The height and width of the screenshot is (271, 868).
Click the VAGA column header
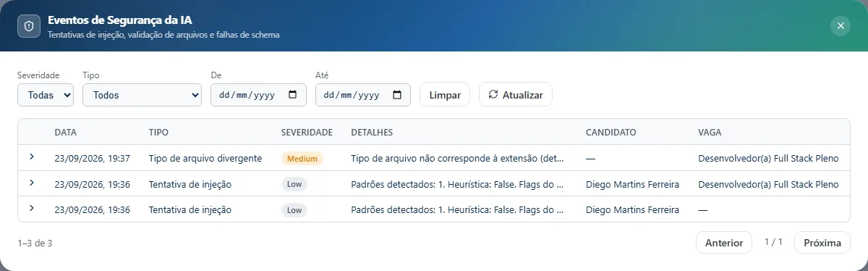coord(710,133)
